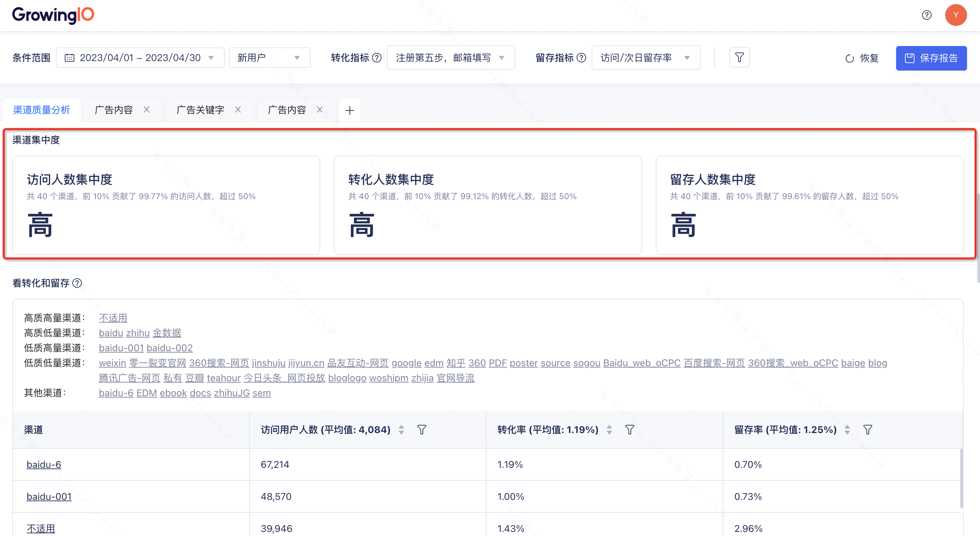Screen dimensions: 980x536
Task: Open 不适用 link in table row
Action: pyautogui.click(x=41, y=528)
